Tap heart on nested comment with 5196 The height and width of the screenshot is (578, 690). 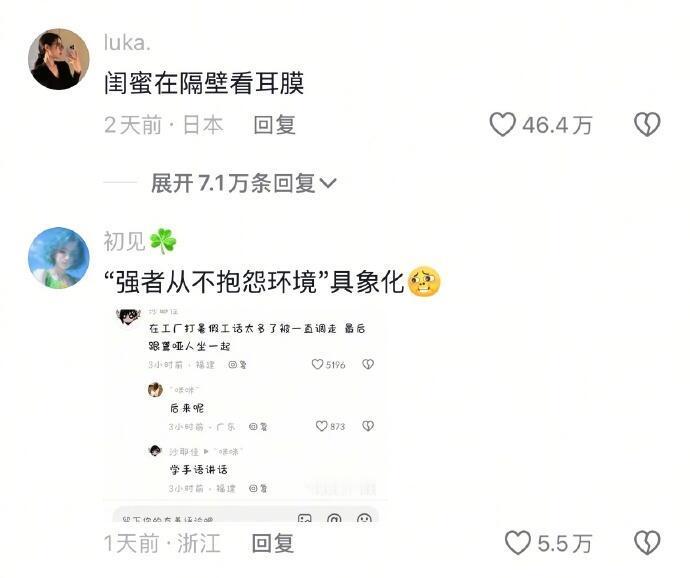(317, 364)
